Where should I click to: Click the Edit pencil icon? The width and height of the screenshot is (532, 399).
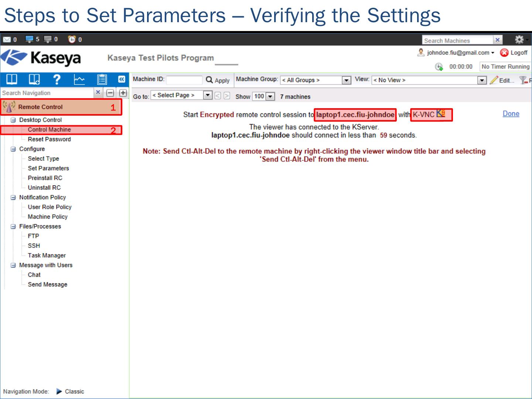[494, 80]
